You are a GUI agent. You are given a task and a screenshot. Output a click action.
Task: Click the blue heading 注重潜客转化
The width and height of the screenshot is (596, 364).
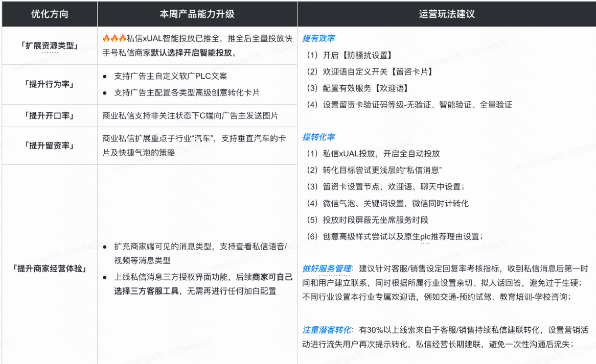pos(327,330)
